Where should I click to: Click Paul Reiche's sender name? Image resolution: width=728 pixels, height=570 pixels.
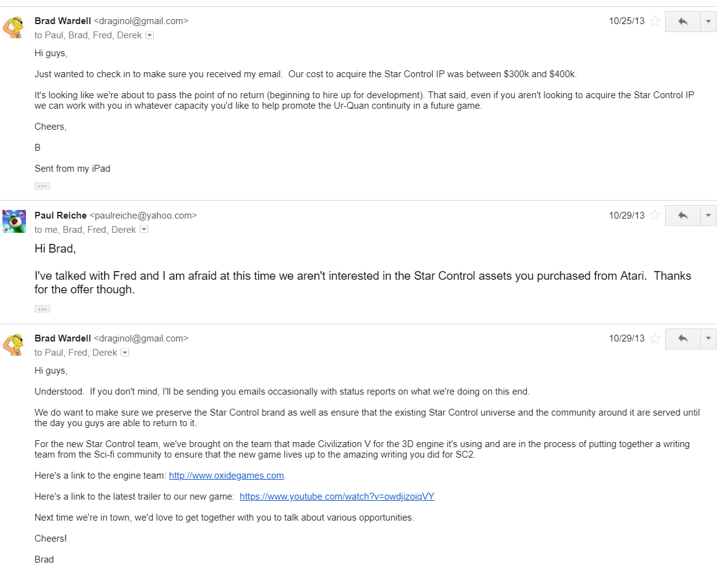click(61, 216)
